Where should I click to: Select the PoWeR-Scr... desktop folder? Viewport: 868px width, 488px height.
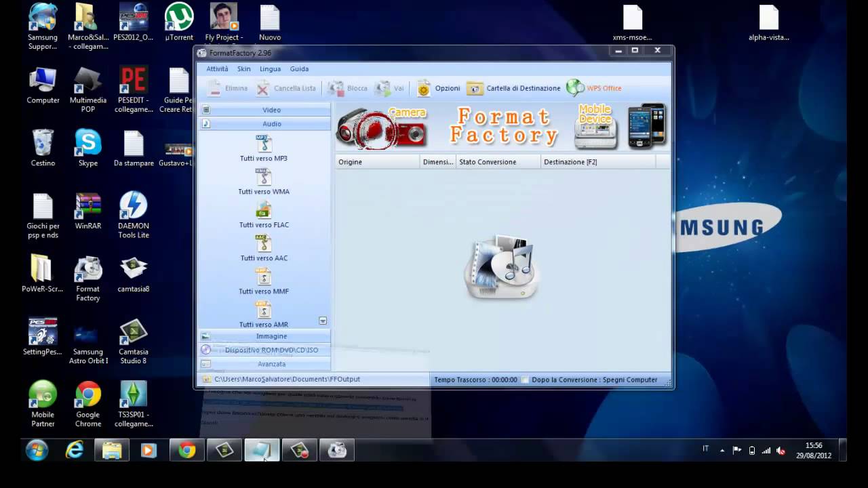click(43, 274)
